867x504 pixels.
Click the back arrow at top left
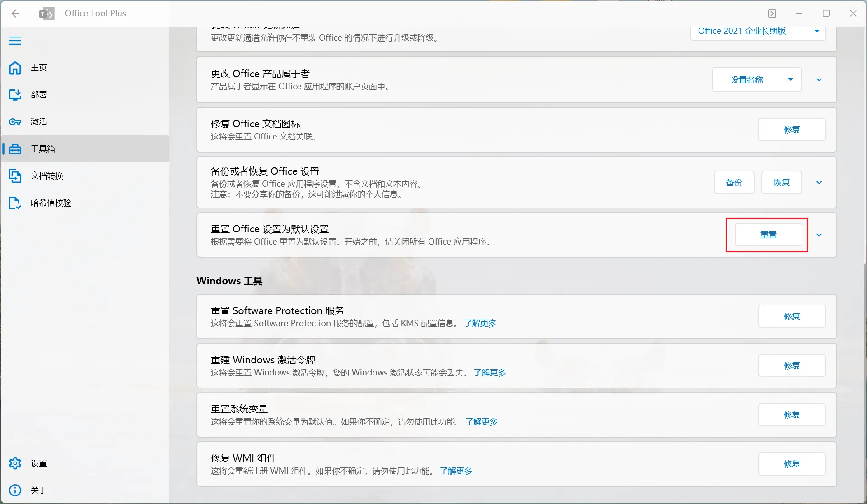pos(16,14)
